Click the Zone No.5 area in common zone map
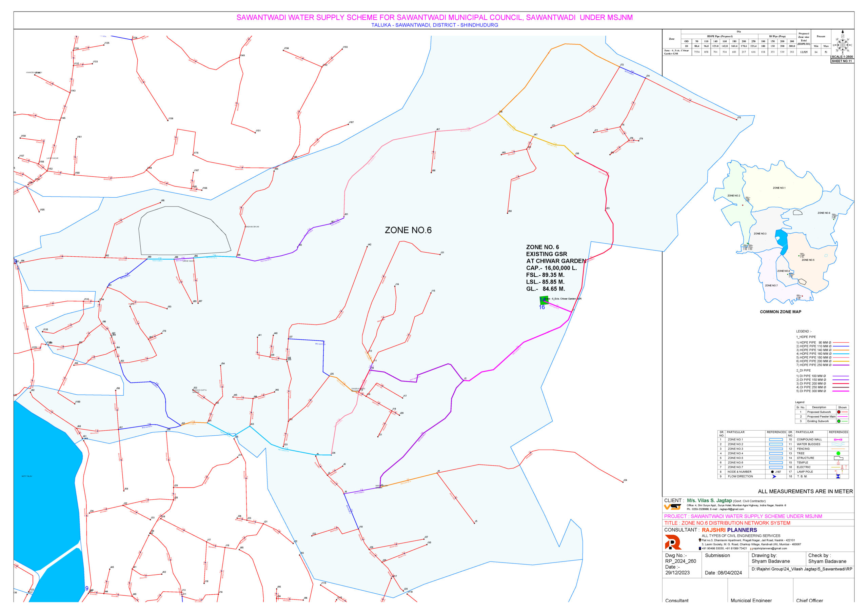Image resolution: width=868 pixels, height=613 pixels. pyautogui.click(x=808, y=260)
